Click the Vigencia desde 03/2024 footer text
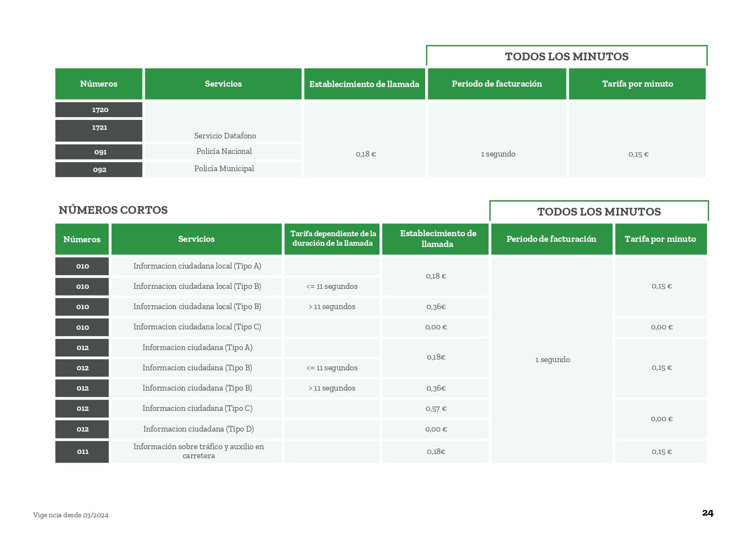Image resolution: width=756 pixels, height=535 pixels. pyautogui.click(x=71, y=515)
